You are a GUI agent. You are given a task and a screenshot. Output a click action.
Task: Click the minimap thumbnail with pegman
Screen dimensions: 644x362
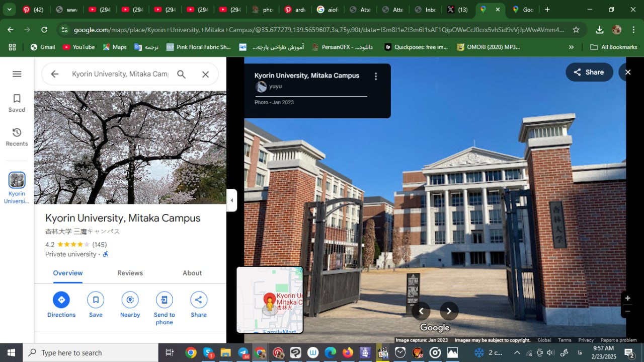(x=270, y=300)
